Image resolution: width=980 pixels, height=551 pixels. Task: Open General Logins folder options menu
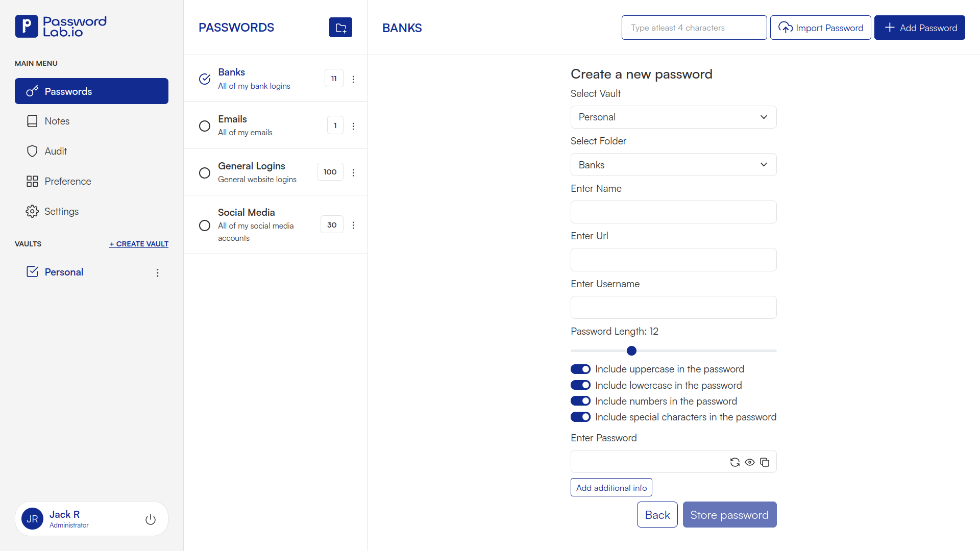353,172
